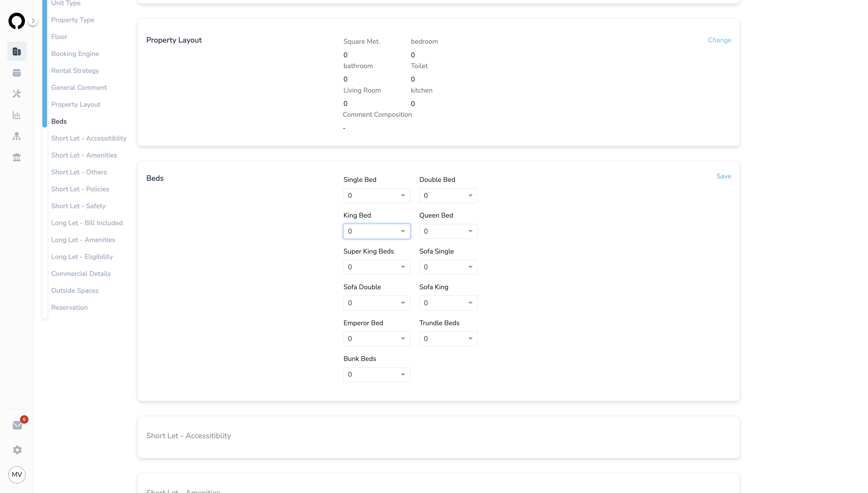
Task: Click Save in the Beds card
Action: pyautogui.click(x=724, y=176)
